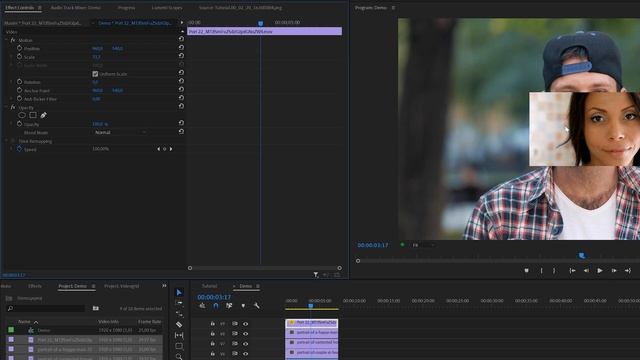This screenshot has height=360, width=640.
Task: Reset the Anti-flicker Filter parameter
Action: (181, 98)
